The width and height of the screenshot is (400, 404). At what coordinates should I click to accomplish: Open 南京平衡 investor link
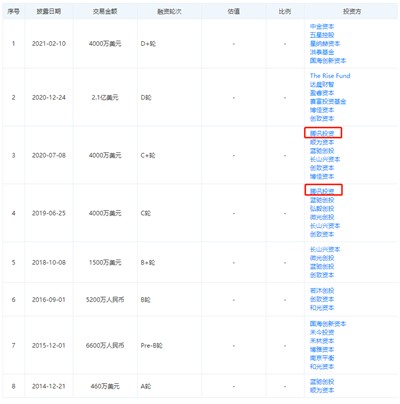[x=322, y=358]
